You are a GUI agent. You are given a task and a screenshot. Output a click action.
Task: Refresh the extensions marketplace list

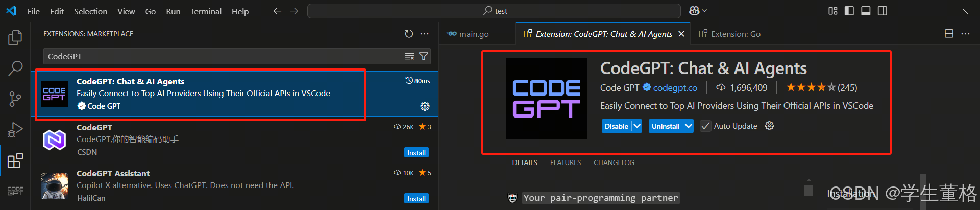click(409, 34)
